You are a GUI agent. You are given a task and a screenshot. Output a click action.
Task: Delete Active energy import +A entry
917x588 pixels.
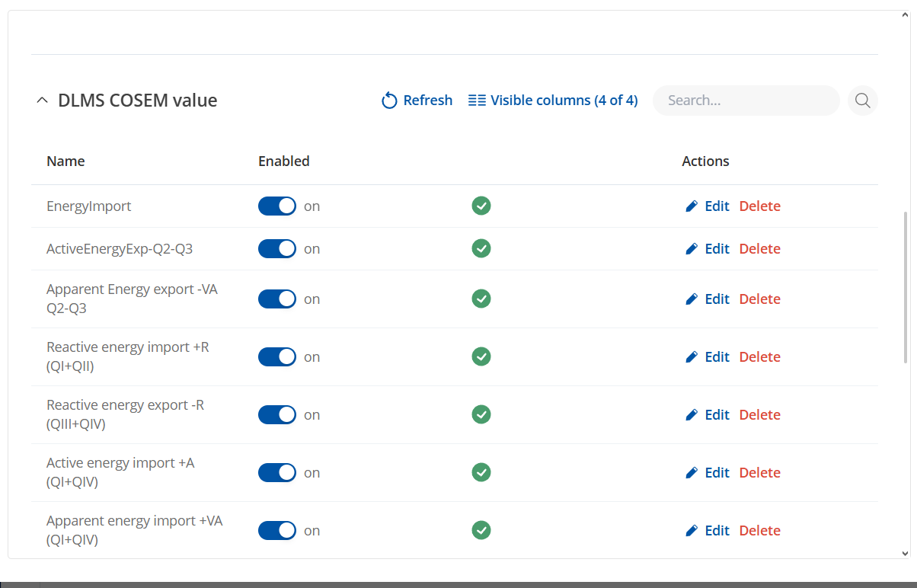click(x=760, y=473)
